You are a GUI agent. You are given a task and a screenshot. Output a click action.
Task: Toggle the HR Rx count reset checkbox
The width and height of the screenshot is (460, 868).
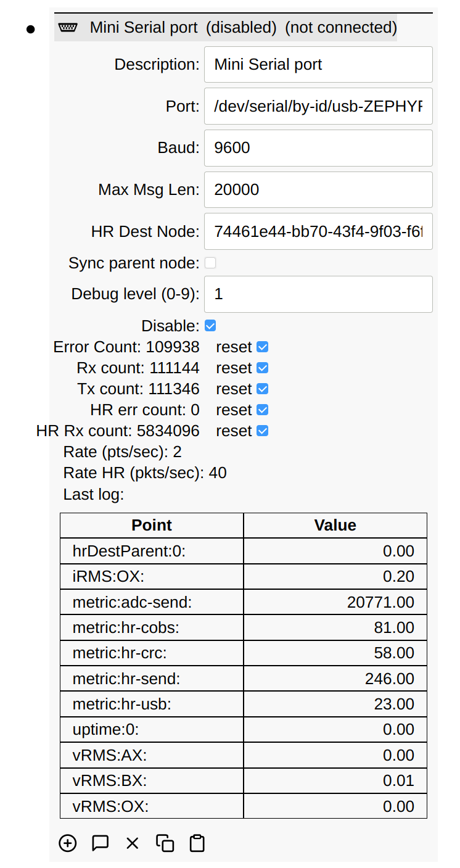[x=262, y=431]
